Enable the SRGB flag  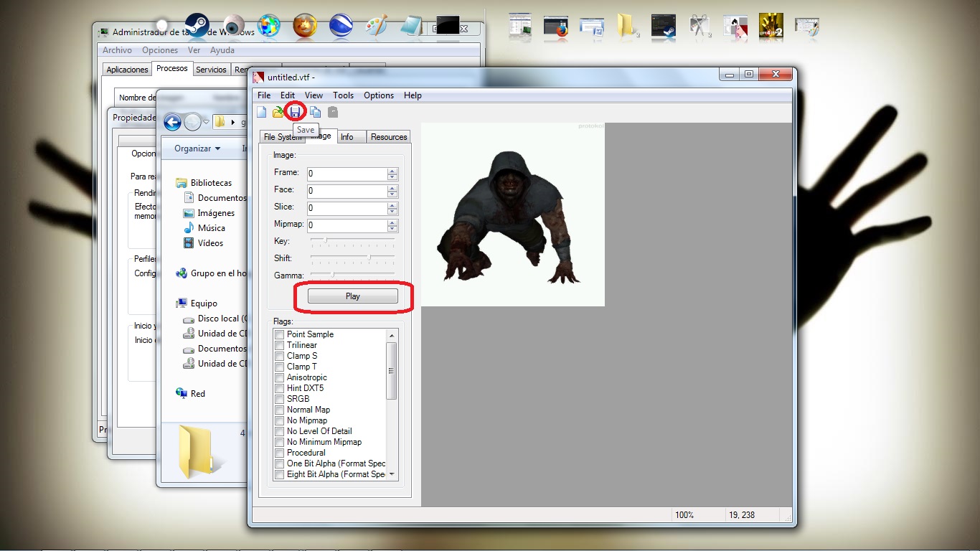280,399
